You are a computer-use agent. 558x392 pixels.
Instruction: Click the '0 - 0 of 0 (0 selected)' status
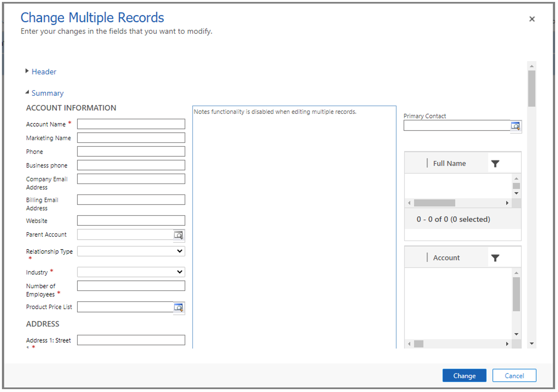click(453, 219)
